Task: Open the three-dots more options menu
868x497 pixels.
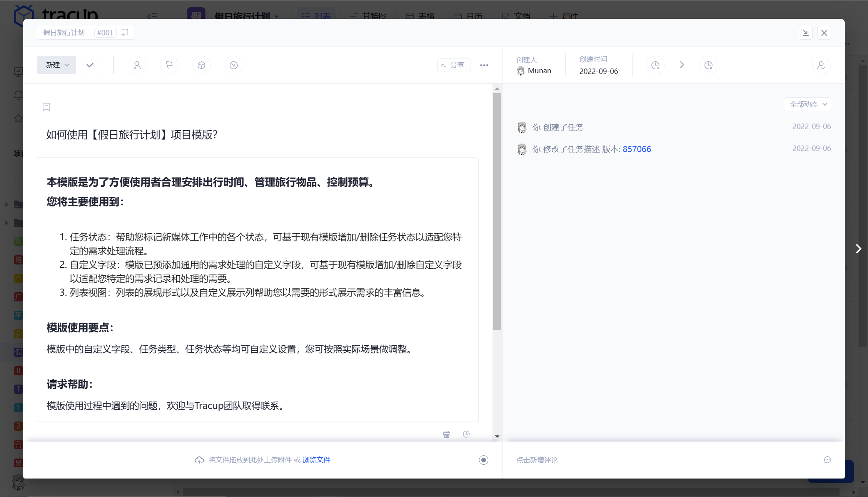Action: [x=484, y=65]
